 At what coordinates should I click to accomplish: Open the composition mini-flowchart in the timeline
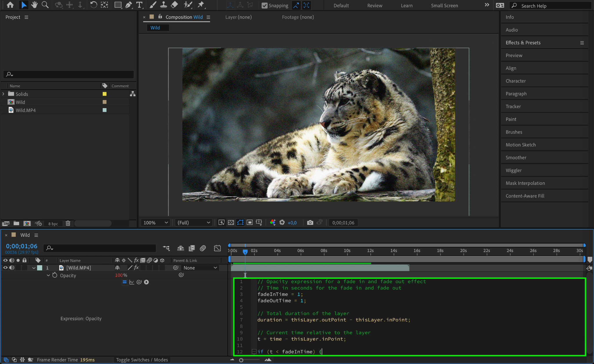[x=166, y=248]
